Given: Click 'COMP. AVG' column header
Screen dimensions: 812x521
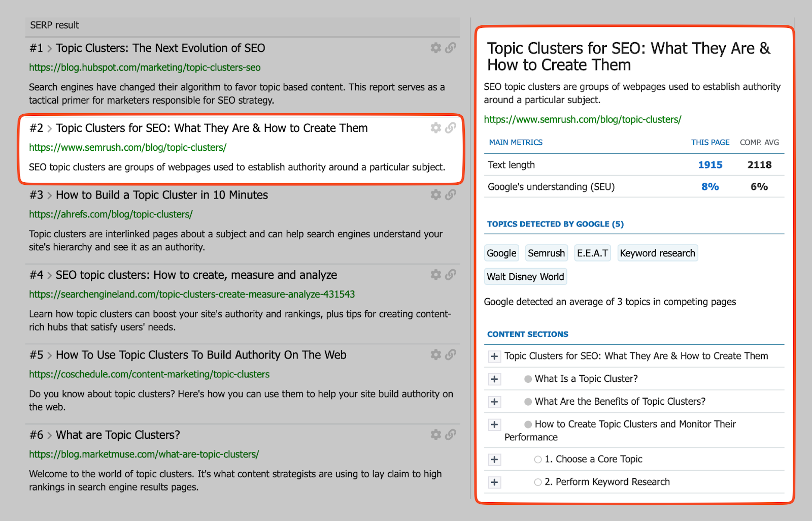Looking at the screenshot, I should click(759, 143).
